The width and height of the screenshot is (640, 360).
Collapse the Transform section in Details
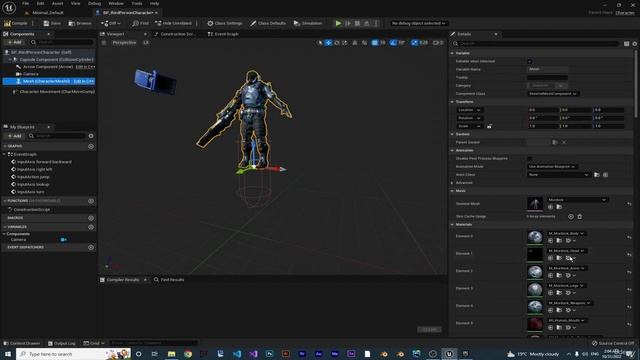(452, 102)
